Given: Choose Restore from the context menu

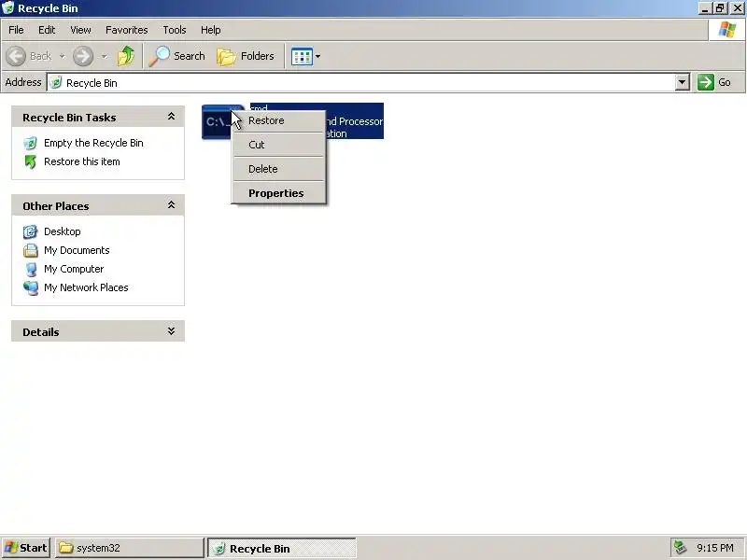Looking at the screenshot, I should [x=278, y=120].
